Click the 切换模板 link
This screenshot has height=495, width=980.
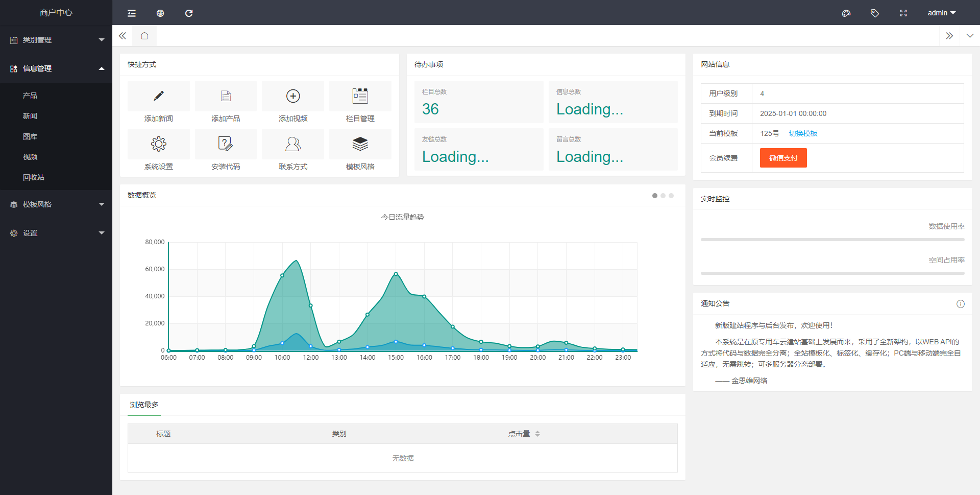point(803,133)
